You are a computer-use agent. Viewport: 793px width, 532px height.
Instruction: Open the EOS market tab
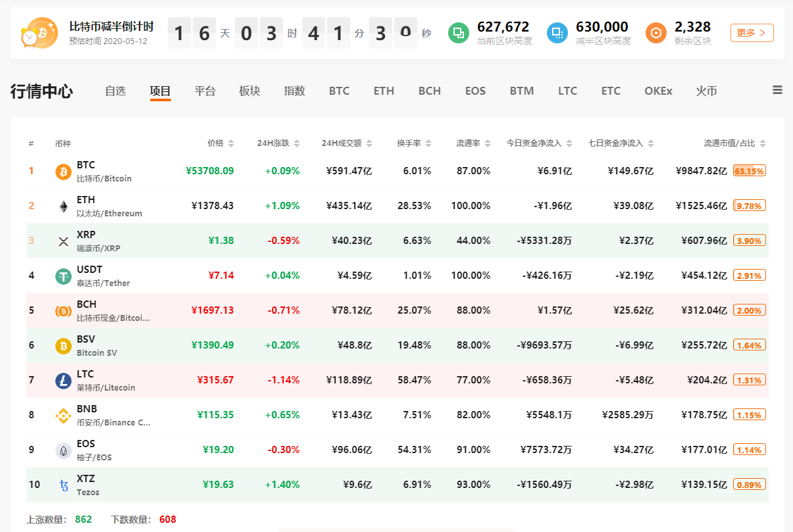pos(475,91)
